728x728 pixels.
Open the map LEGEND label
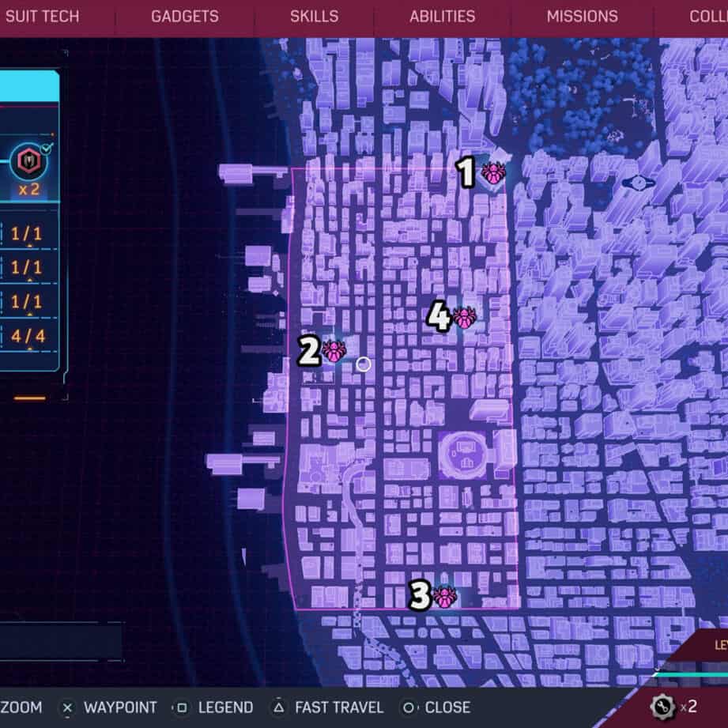225,707
